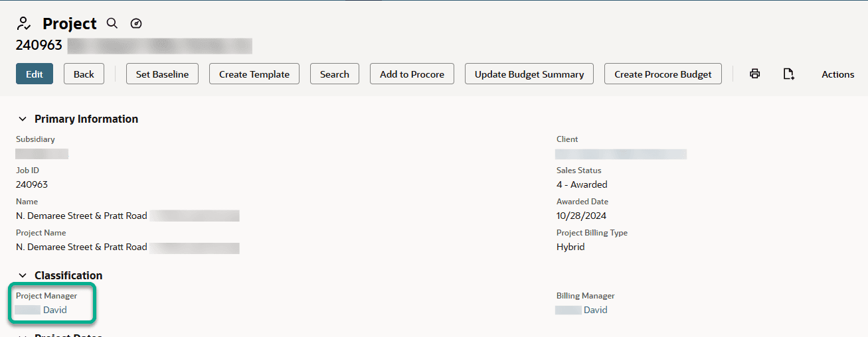The image size is (868, 337).
Task: Click the project record person icon
Action: click(x=24, y=24)
